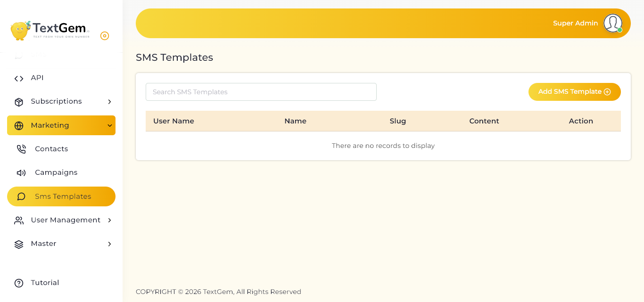Sort by the Name column header
Image resolution: width=644 pixels, height=302 pixels.
296,121
